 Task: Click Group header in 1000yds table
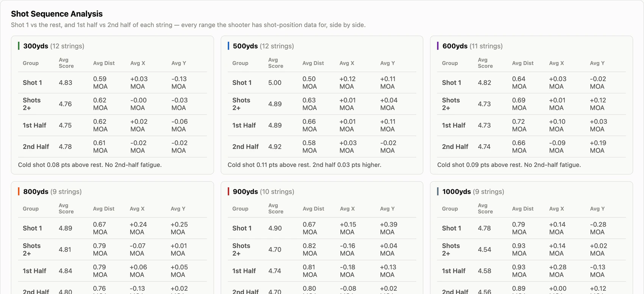point(450,209)
